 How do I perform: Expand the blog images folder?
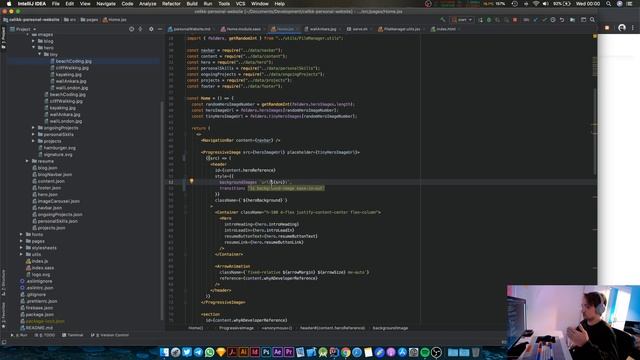tap(33, 41)
